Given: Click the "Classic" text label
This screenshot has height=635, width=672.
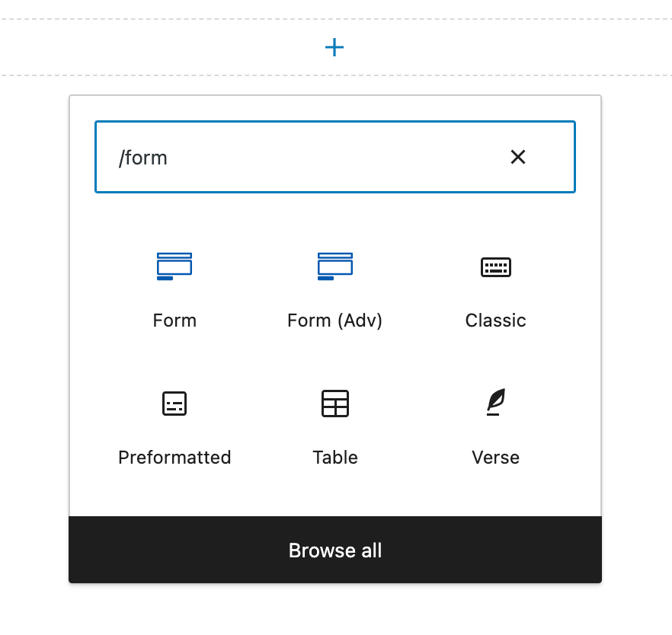Looking at the screenshot, I should pyautogui.click(x=495, y=321).
